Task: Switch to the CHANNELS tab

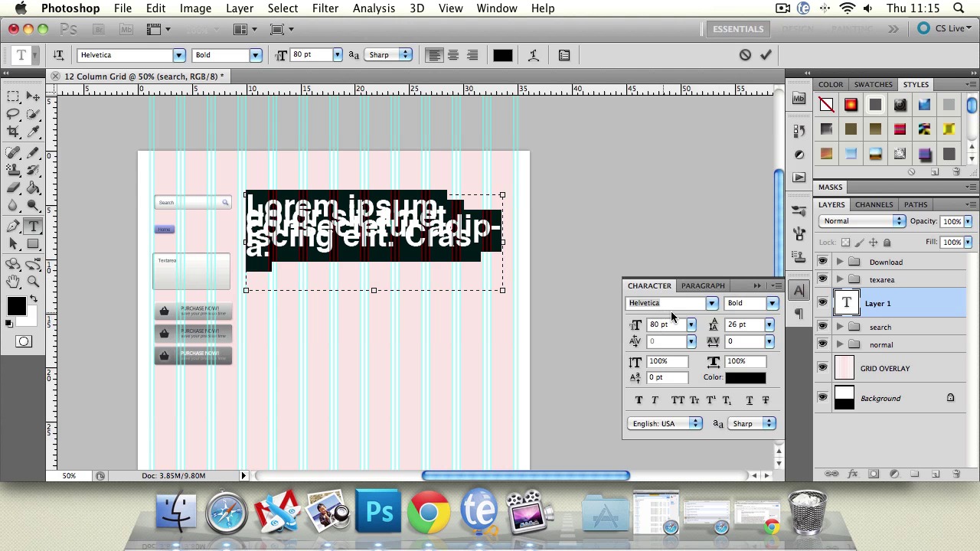Action: click(x=874, y=204)
